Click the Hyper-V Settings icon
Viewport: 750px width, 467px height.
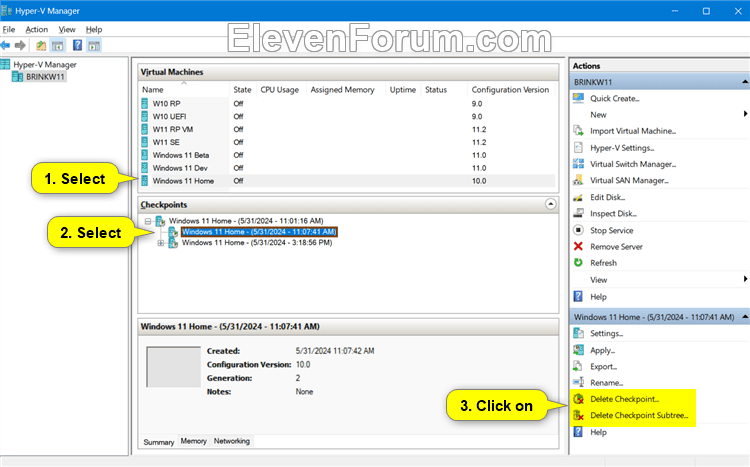[x=578, y=147]
